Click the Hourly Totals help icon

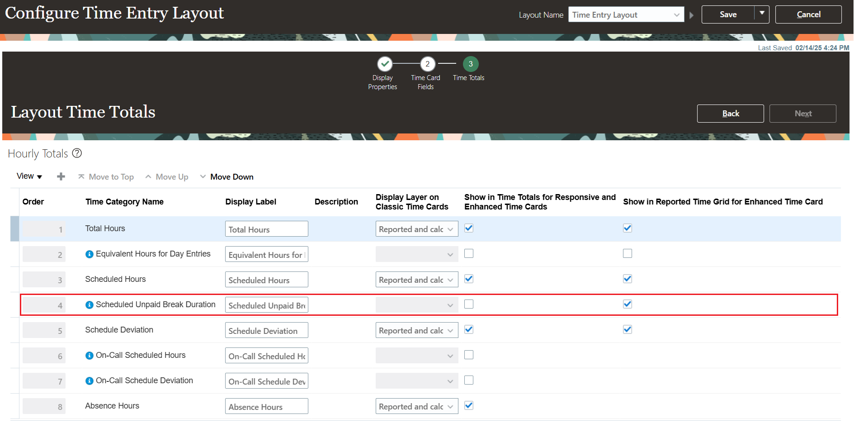[x=77, y=153]
